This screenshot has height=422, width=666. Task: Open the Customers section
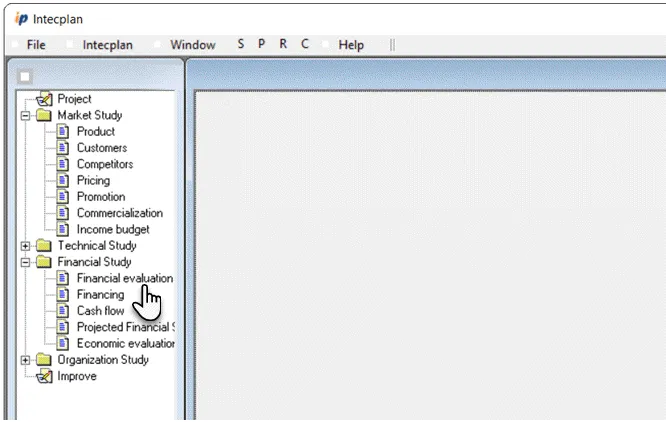point(102,148)
